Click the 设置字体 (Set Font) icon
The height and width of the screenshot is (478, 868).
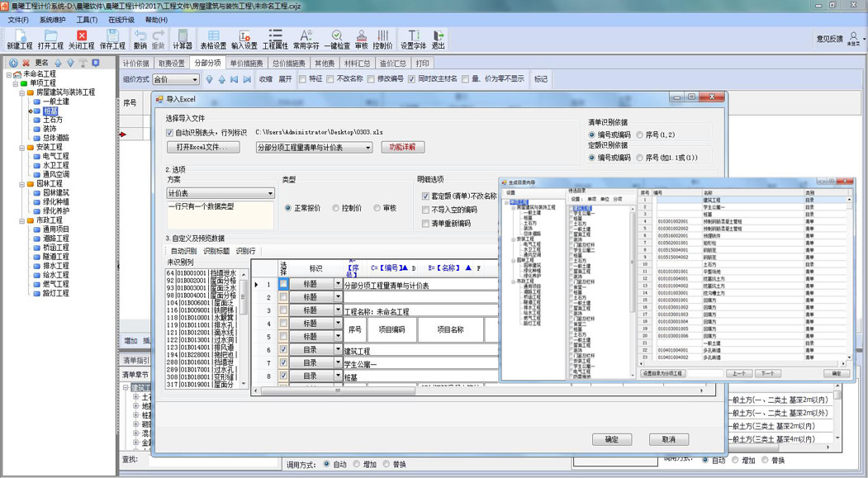pyautogui.click(x=413, y=38)
